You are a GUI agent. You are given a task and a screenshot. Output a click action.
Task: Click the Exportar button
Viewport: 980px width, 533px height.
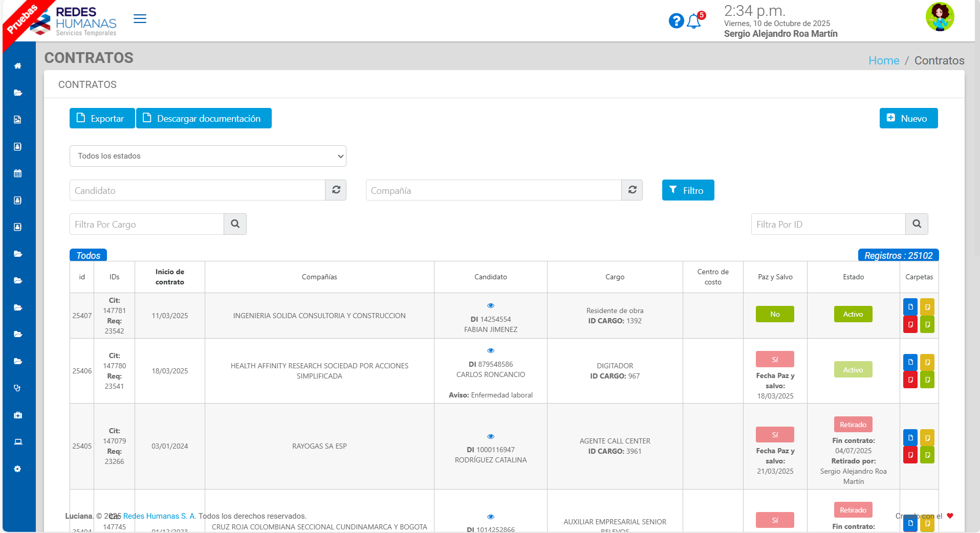click(x=102, y=118)
